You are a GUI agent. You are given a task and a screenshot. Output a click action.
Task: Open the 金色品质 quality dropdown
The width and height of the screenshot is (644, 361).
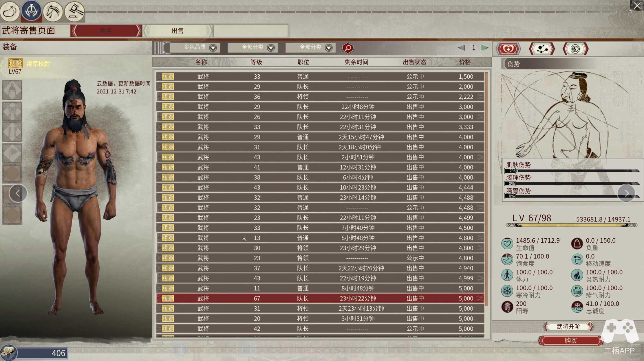(x=195, y=47)
